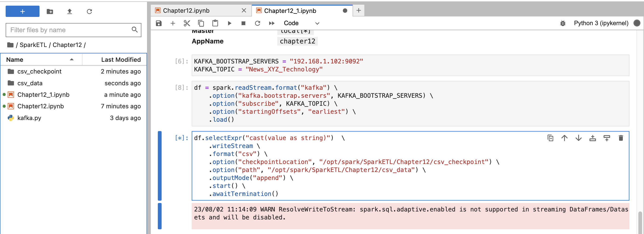
Task: Click the Filter files by name field
Action: 70,30
